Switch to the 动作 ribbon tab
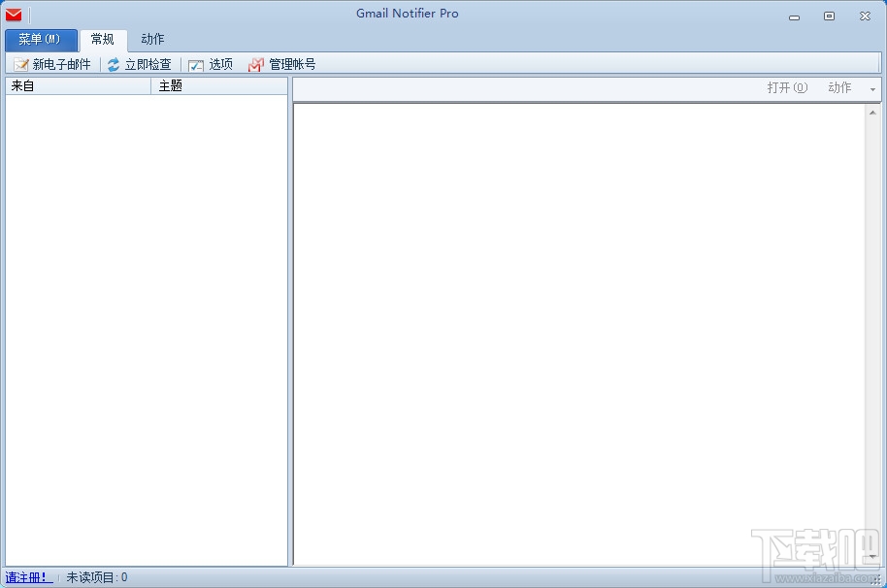 pos(152,40)
